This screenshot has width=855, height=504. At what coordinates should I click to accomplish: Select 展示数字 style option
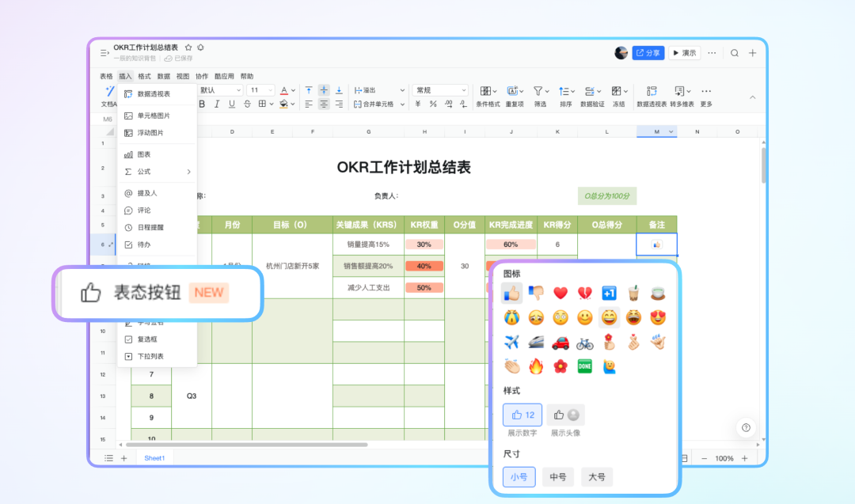tap(522, 415)
